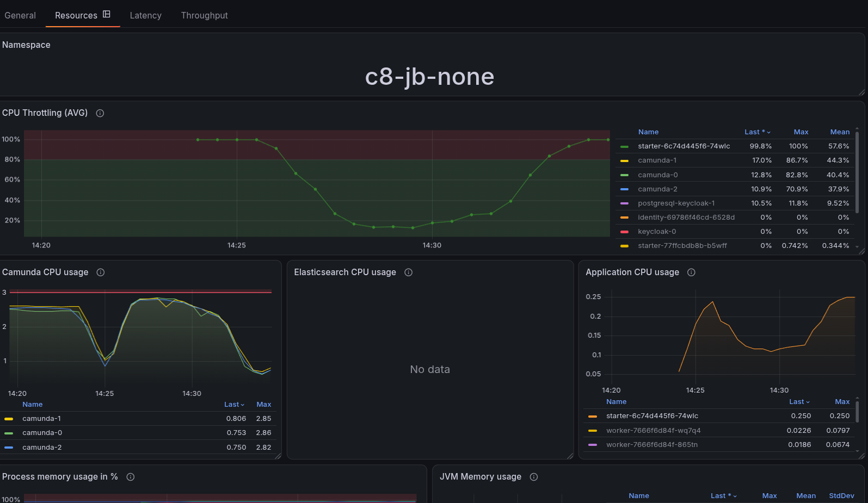Sort JVM Memory legend by StdDev
Screen dimensions: 868x503
point(841,496)
